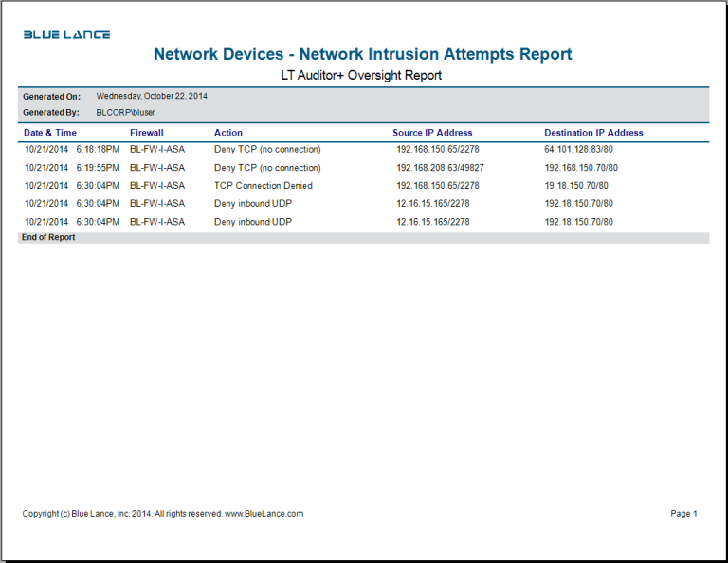Image resolution: width=728 pixels, height=563 pixels.
Task: Click the Source IP Address column header
Action: pyautogui.click(x=432, y=133)
